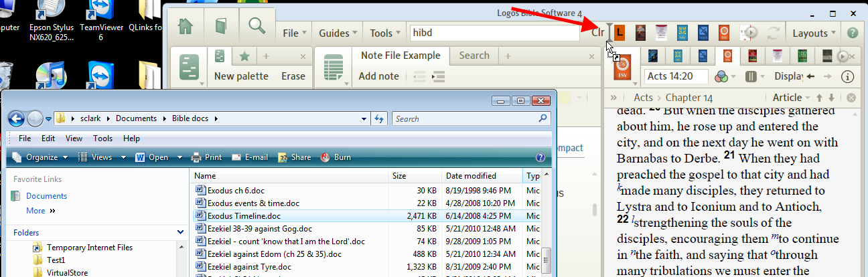Viewport: 868px width, 277px height.
Task: Click the visual filters three-circles icon
Action: pyautogui.click(x=721, y=76)
